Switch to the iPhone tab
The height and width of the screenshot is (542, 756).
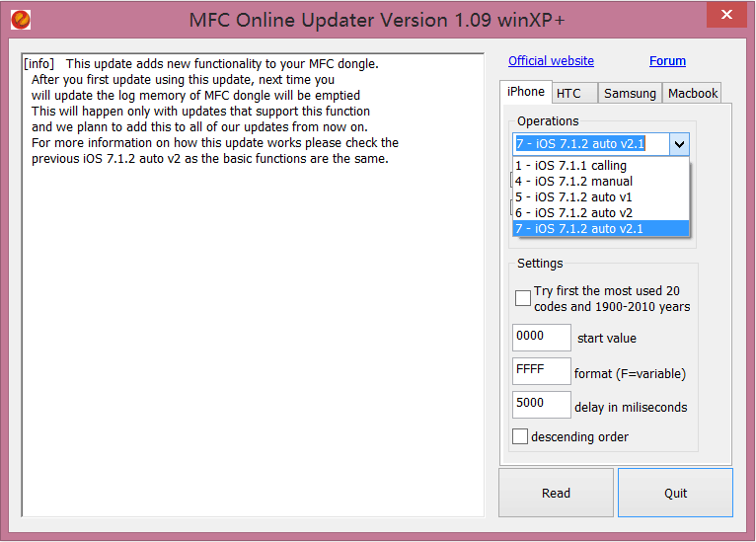(525, 92)
